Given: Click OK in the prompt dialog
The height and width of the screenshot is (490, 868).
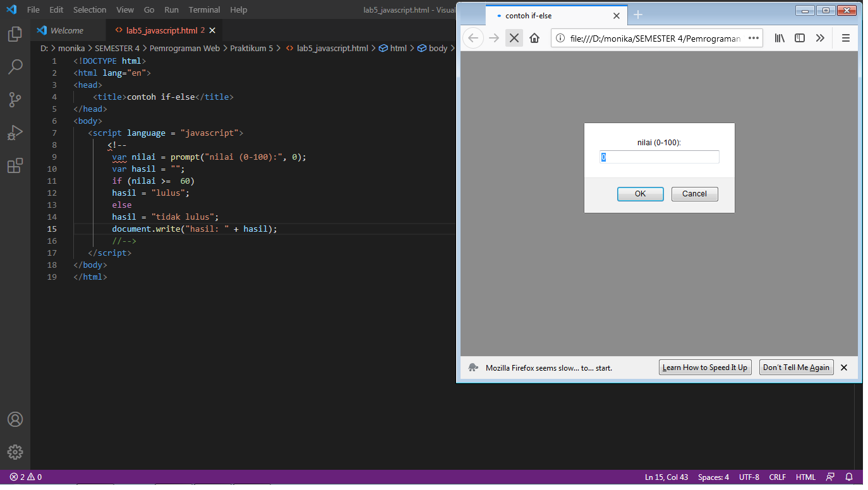Looking at the screenshot, I should pos(640,194).
